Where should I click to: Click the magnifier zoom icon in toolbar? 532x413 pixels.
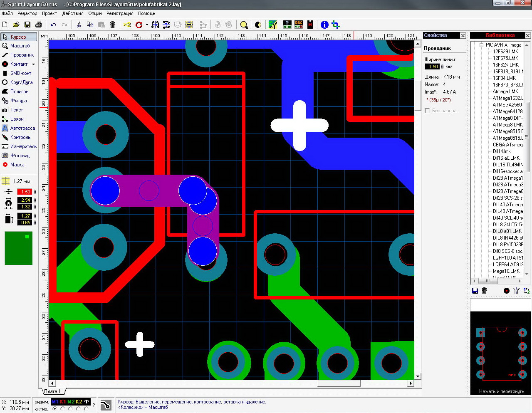click(244, 25)
